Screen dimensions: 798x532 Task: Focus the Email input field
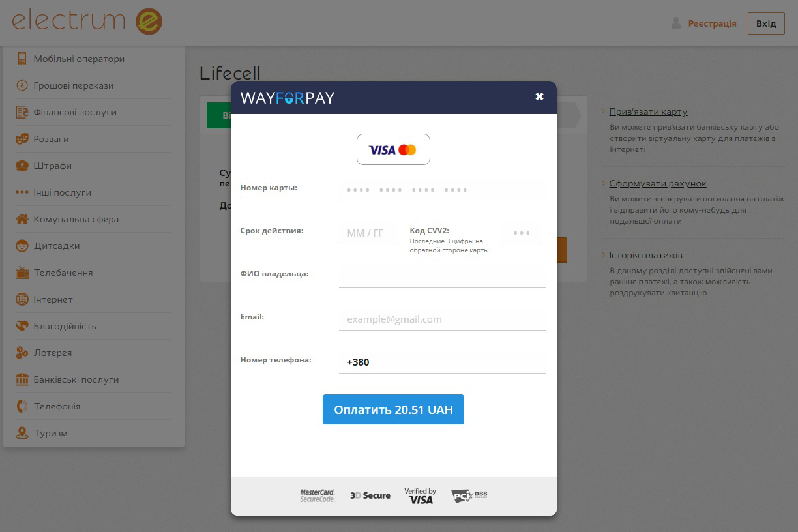(442, 319)
